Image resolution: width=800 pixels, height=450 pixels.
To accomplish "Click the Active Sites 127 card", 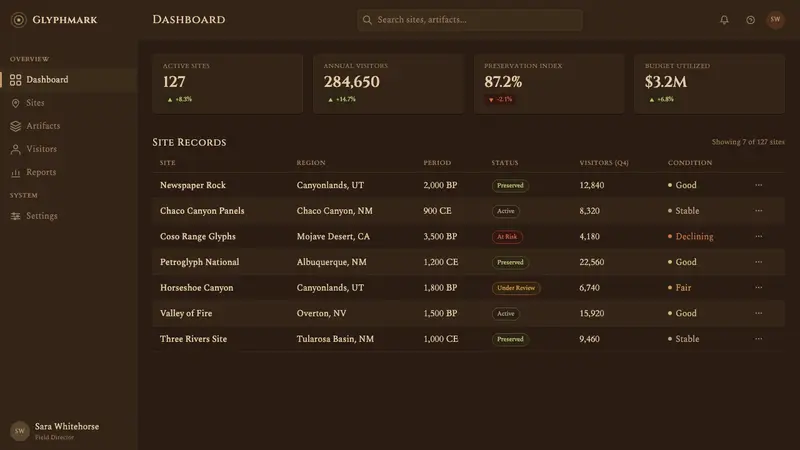I will click(x=228, y=84).
